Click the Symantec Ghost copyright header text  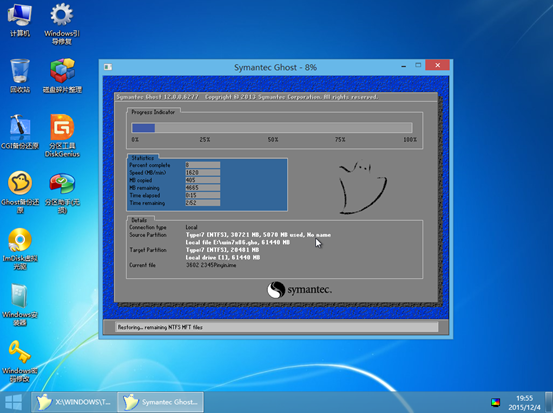(247, 97)
